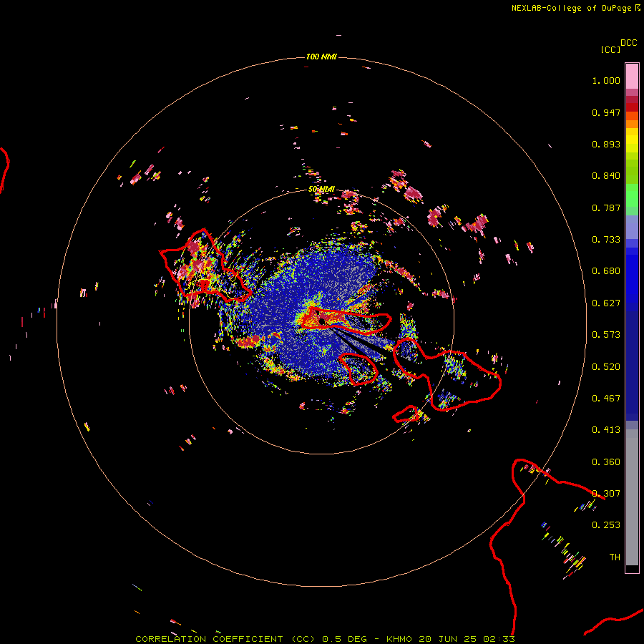644x644 pixels.
Task: Click the 0.5 DEG elevation text in the caption
Action: (345, 639)
